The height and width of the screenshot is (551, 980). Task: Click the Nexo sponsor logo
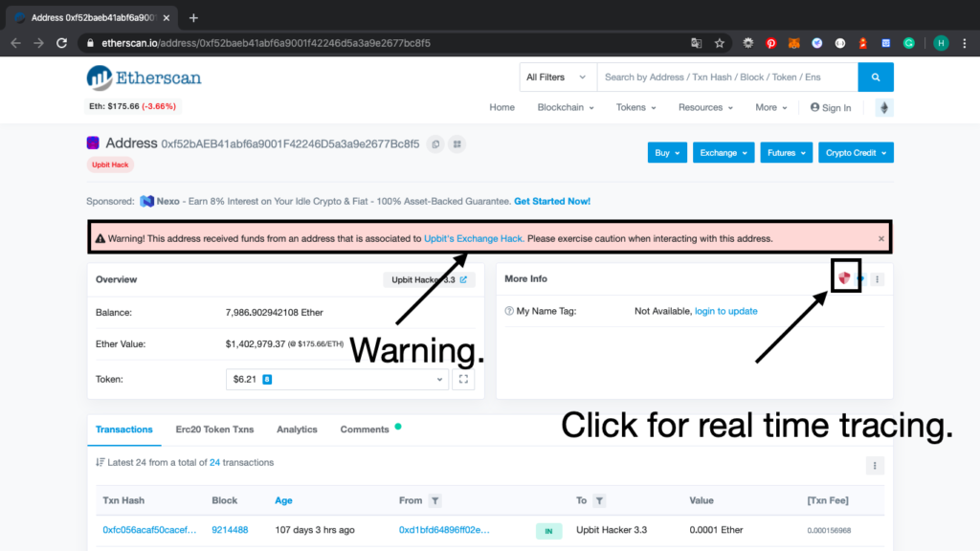146,201
